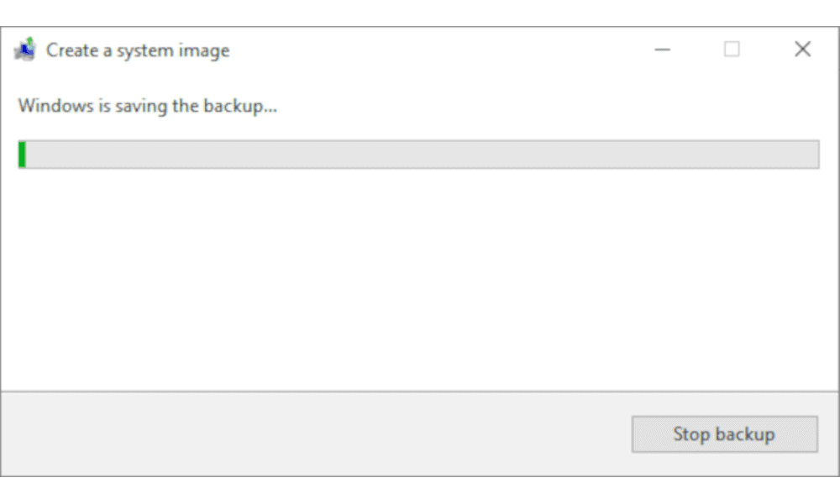Click the disabled maximize box icon

pos(732,50)
